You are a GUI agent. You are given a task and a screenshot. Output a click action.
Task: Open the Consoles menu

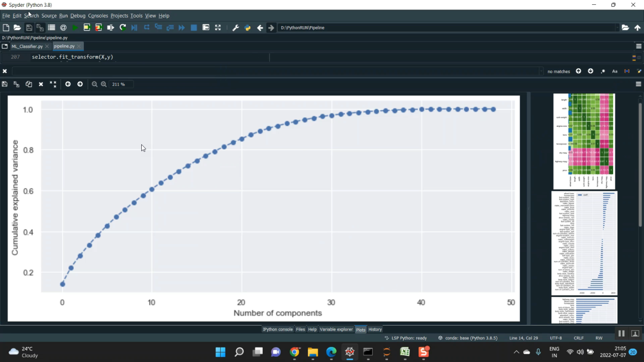98,16
